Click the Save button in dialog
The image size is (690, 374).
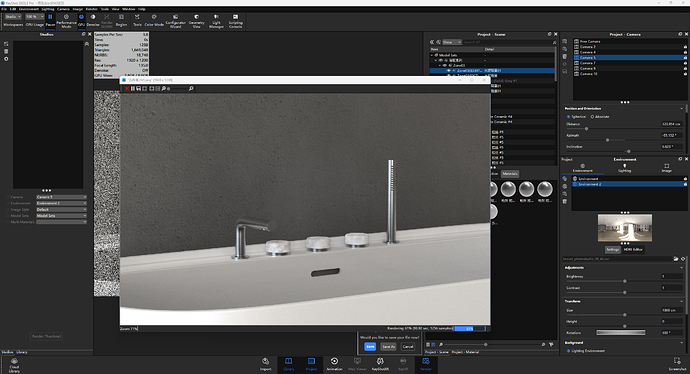(x=370, y=347)
